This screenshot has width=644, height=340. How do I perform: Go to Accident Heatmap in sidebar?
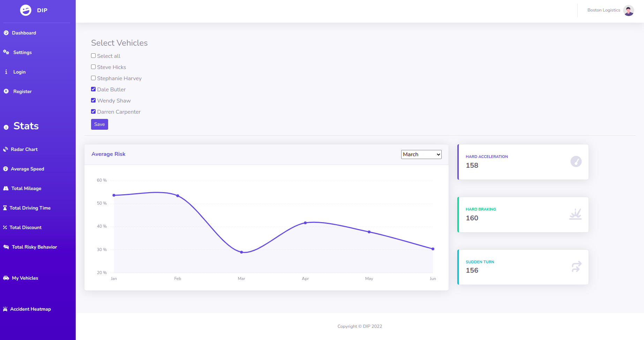coord(30,309)
